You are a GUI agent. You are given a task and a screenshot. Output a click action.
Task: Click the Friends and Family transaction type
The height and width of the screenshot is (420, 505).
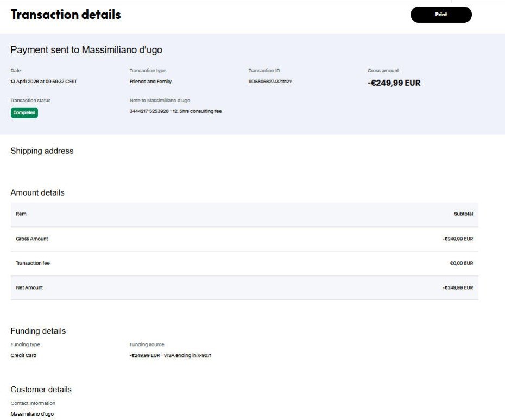pos(150,82)
